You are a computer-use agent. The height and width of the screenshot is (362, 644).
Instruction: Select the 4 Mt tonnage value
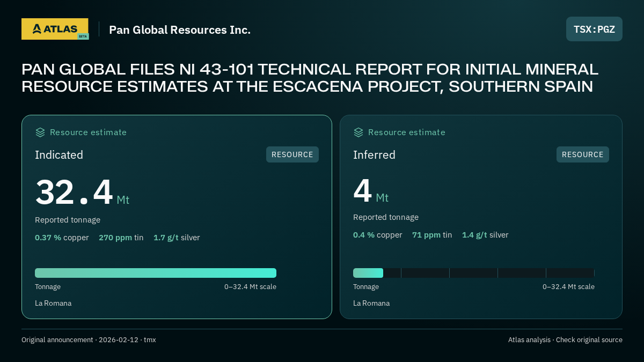coord(371,191)
